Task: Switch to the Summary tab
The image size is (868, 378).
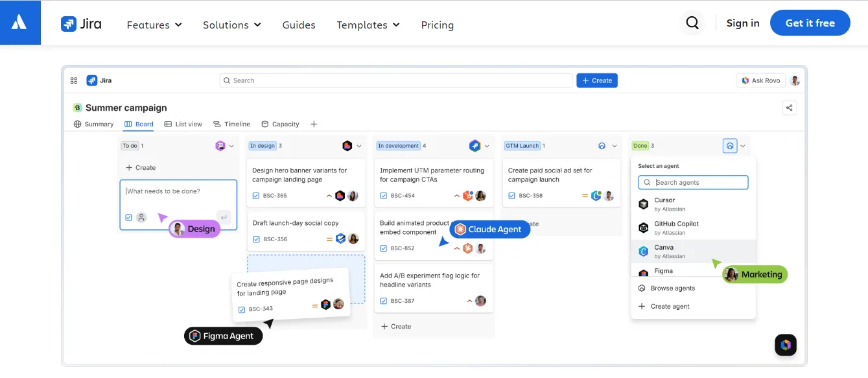Action: pyautogui.click(x=93, y=124)
